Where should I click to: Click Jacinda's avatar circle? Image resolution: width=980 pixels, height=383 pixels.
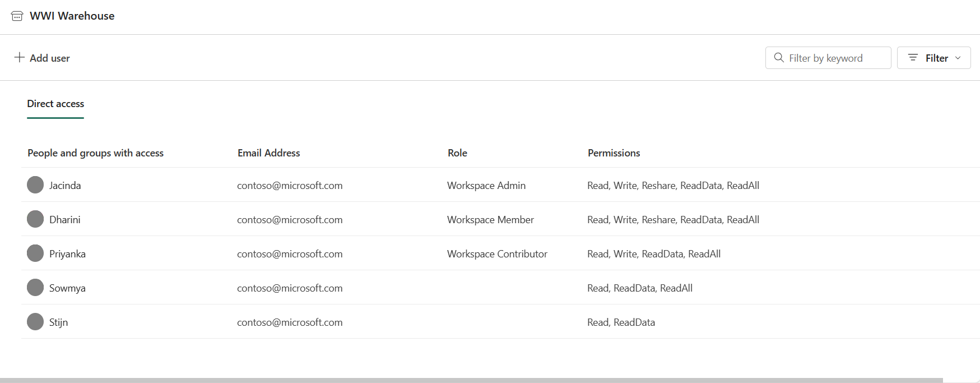point(35,185)
